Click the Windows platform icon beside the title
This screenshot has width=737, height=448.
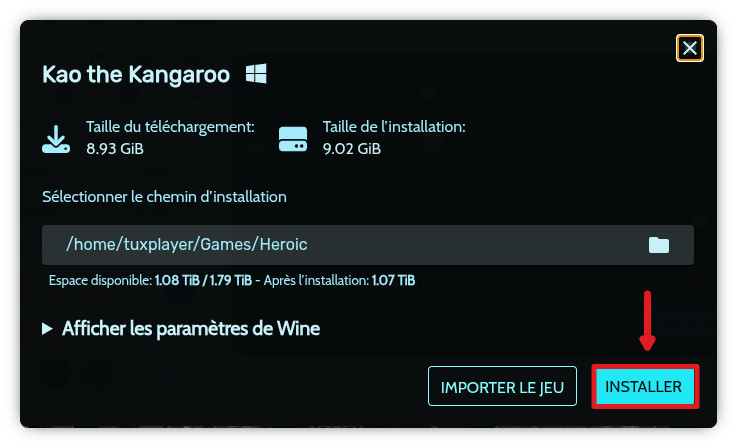click(256, 74)
